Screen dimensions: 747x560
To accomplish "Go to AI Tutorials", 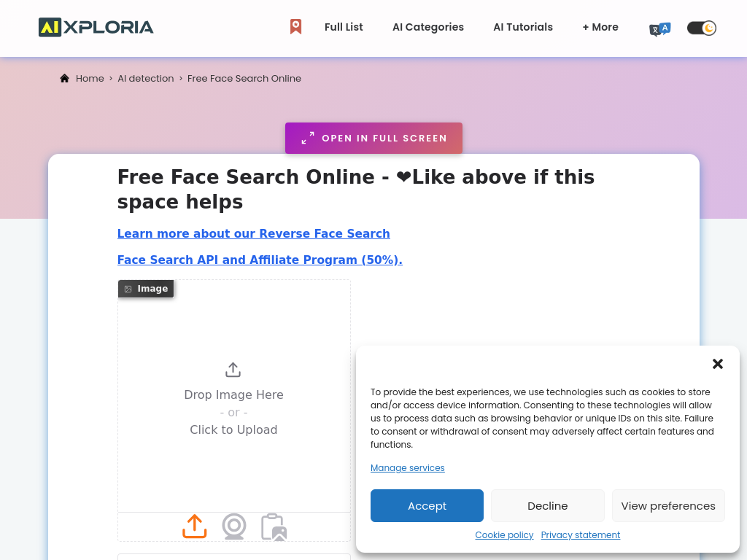I will (523, 27).
